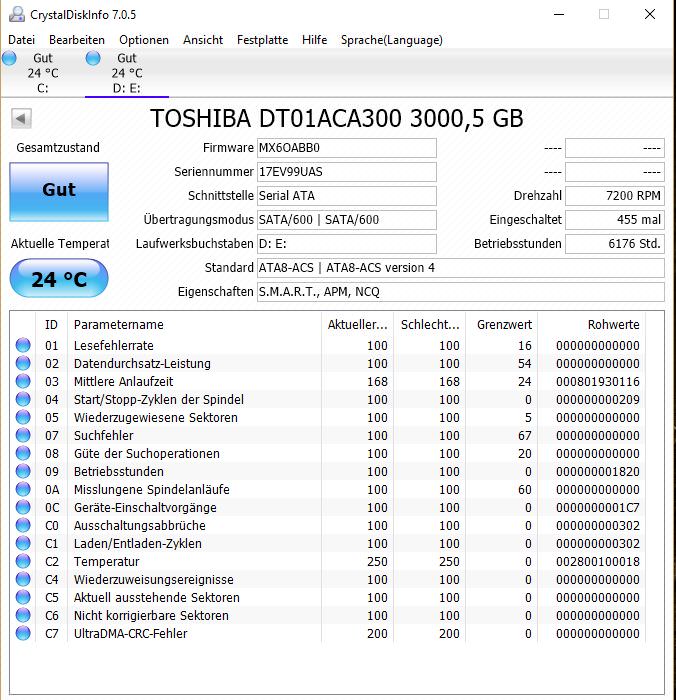Click the status orb for Lesefehlerrate row
Image resolution: width=676 pixels, height=700 pixels.
23,345
